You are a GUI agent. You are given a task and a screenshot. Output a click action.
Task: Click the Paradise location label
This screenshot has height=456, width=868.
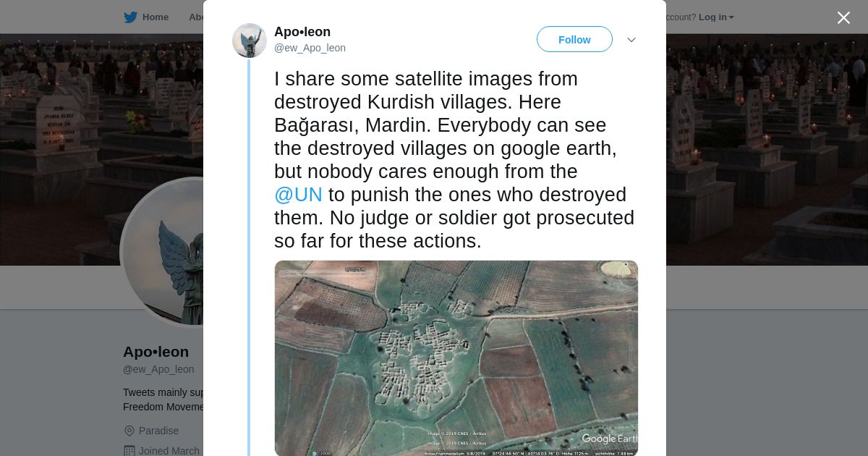click(158, 431)
